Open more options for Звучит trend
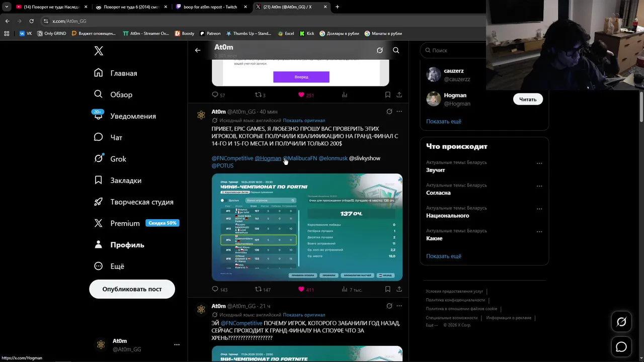Image resolution: width=644 pixels, height=362 pixels. click(539, 163)
